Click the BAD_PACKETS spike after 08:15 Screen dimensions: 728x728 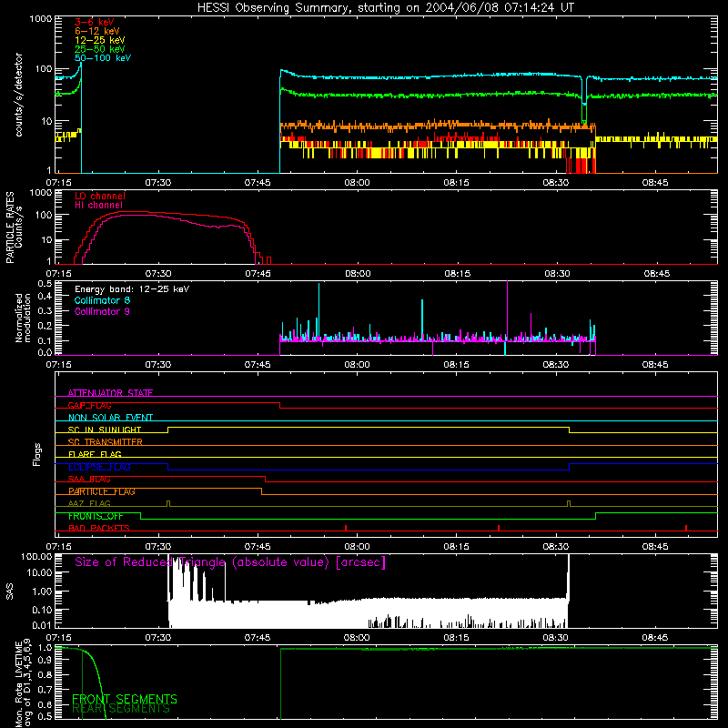(x=499, y=528)
